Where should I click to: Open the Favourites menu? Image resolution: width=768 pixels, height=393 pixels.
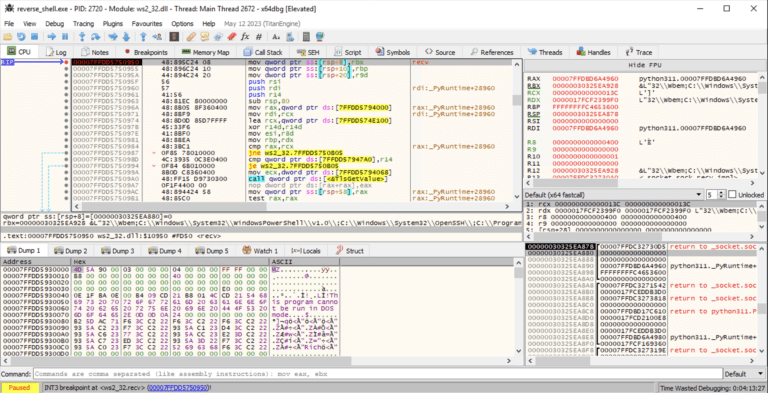(x=147, y=24)
